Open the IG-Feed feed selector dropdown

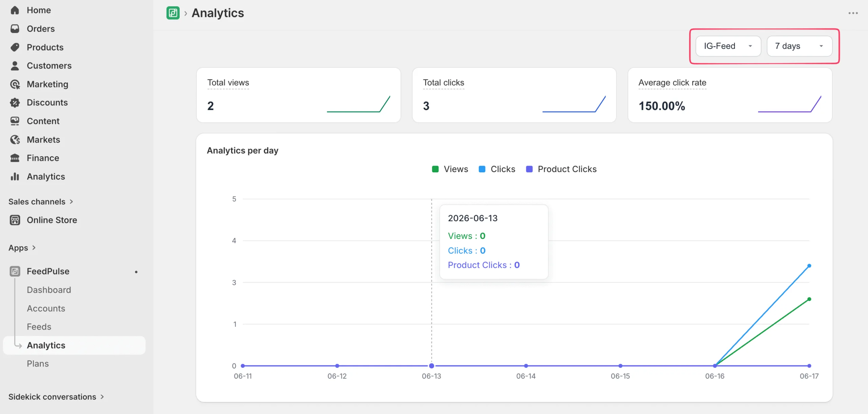[x=728, y=46]
